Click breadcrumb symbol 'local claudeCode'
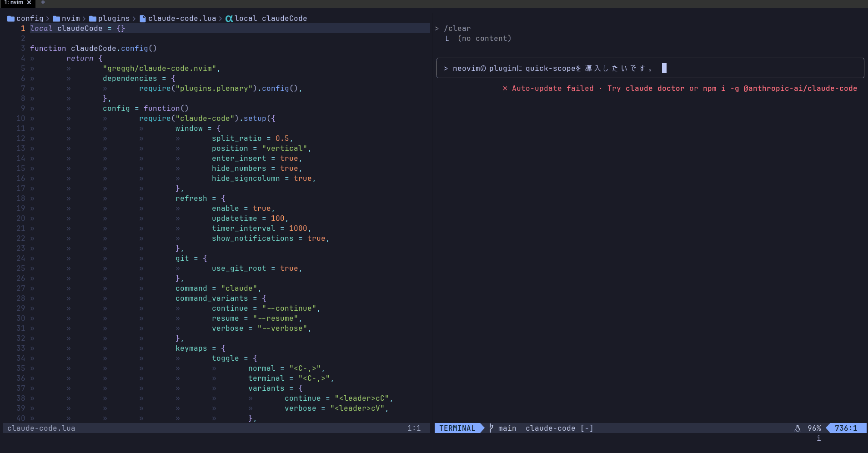The height and width of the screenshot is (453, 868). [271, 19]
